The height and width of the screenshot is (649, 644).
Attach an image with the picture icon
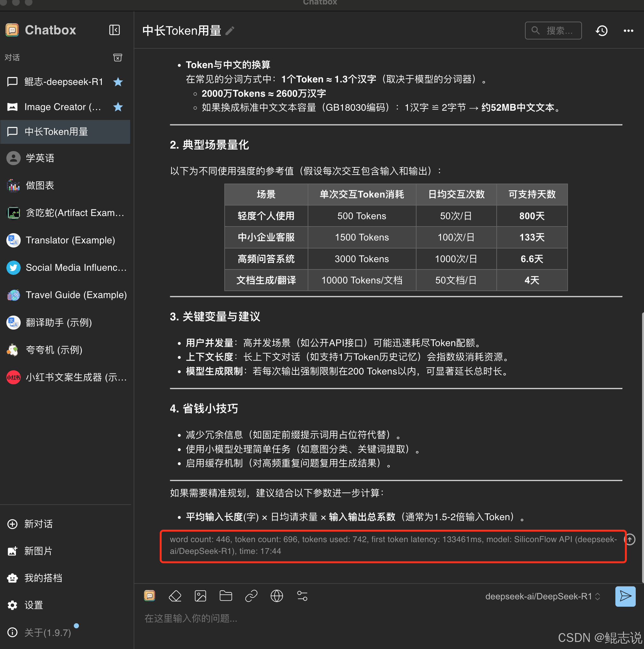200,596
